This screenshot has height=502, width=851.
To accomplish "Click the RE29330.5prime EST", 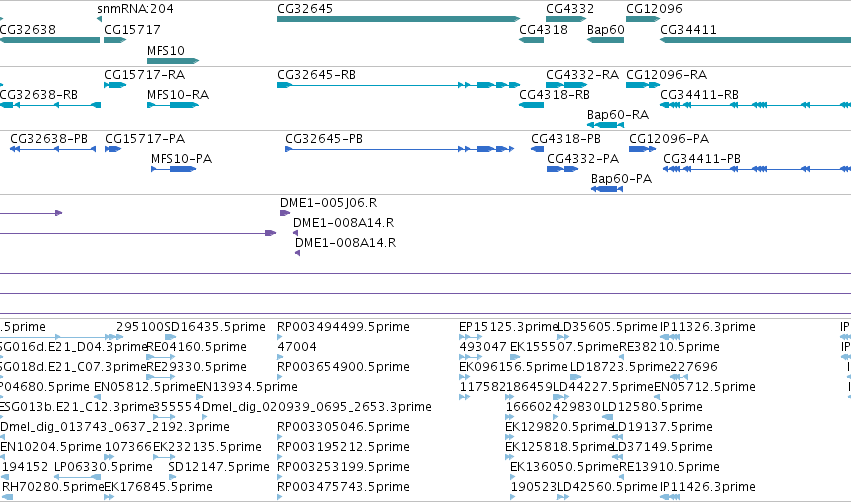I will click(161, 377).
